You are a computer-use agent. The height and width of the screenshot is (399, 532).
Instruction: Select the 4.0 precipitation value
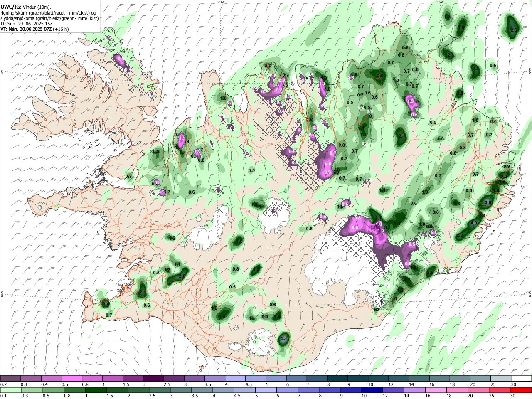[473, 223]
